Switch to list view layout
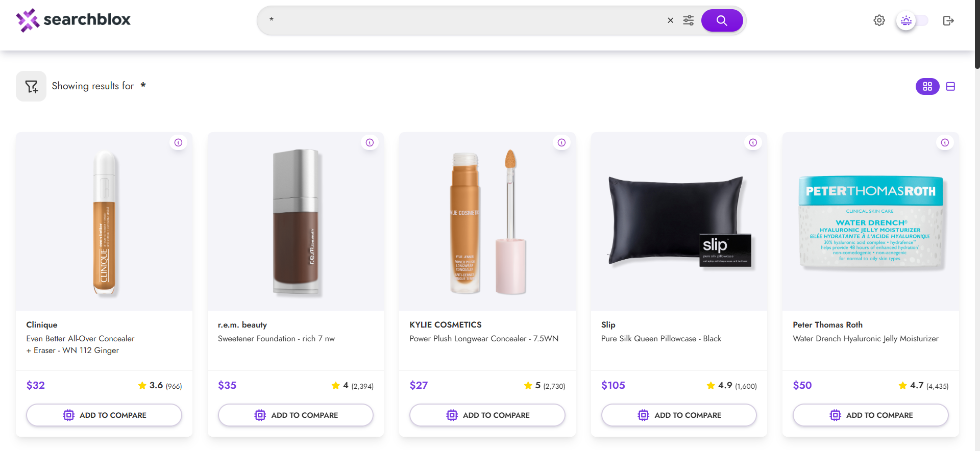Image resolution: width=980 pixels, height=451 pixels. pos(950,86)
